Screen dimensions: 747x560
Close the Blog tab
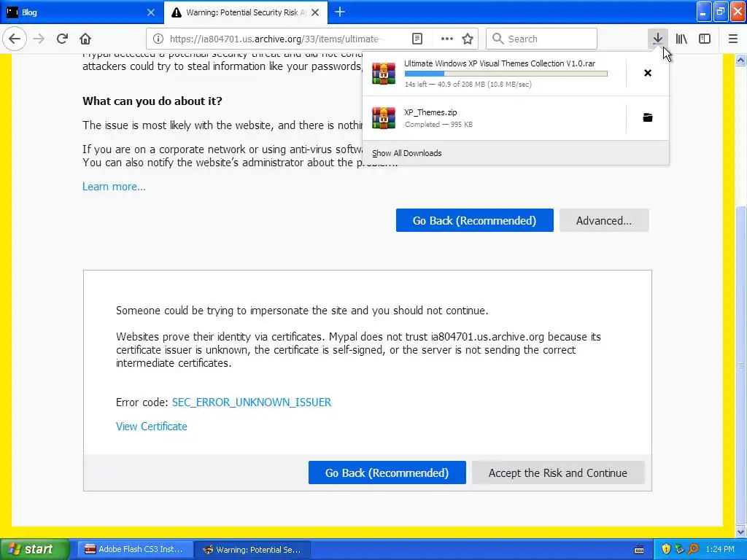(x=150, y=12)
